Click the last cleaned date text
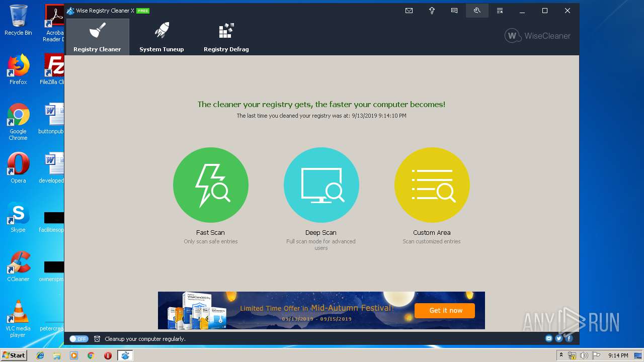This screenshot has width=644, height=362. (x=321, y=116)
